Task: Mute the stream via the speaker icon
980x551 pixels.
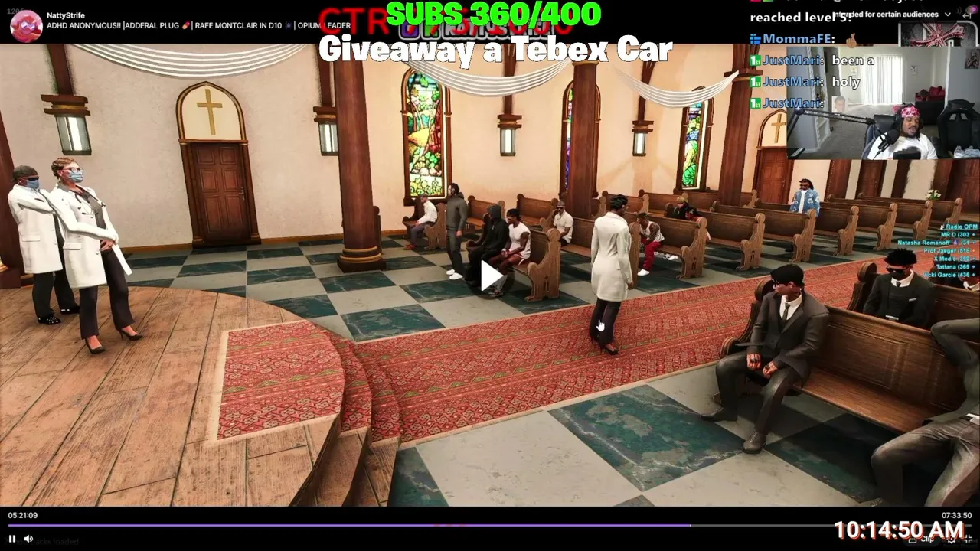Action: [28, 539]
